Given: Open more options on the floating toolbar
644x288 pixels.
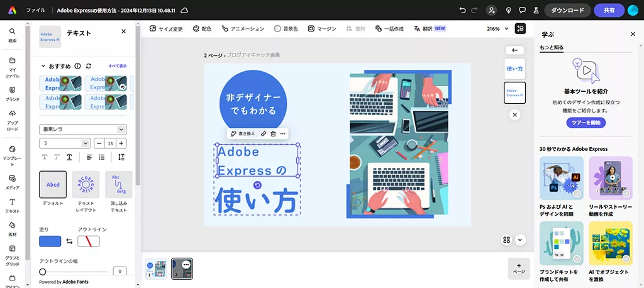Looking at the screenshot, I should (x=282, y=133).
